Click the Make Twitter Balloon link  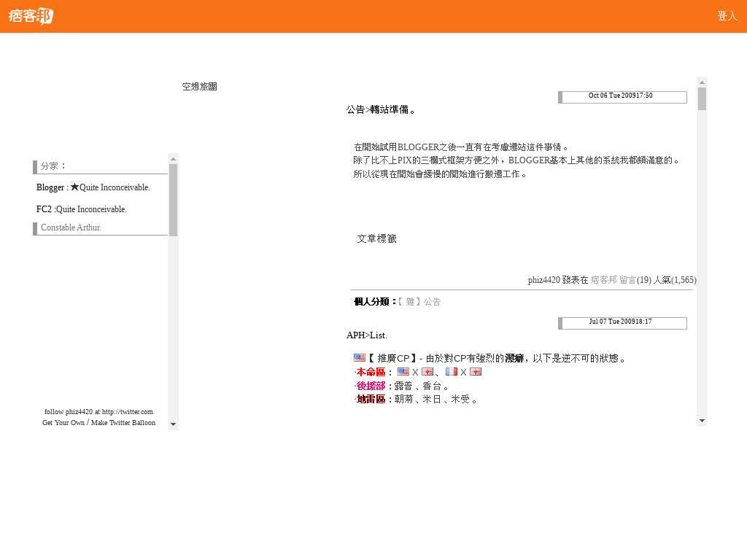click(x=123, y=423)
